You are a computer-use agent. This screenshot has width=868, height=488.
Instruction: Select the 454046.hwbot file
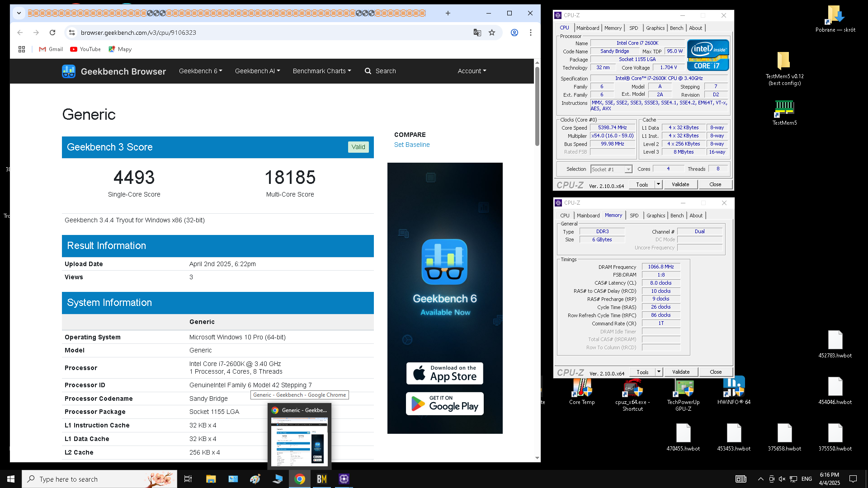(x=835, y=391)
